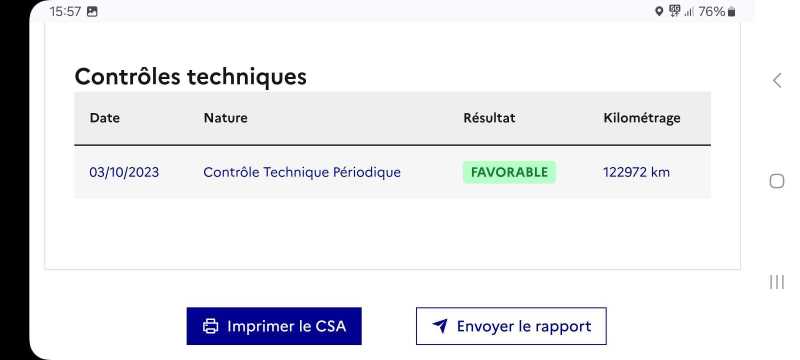
Task: Click the 122972 km mileage value
Action: 636,172
